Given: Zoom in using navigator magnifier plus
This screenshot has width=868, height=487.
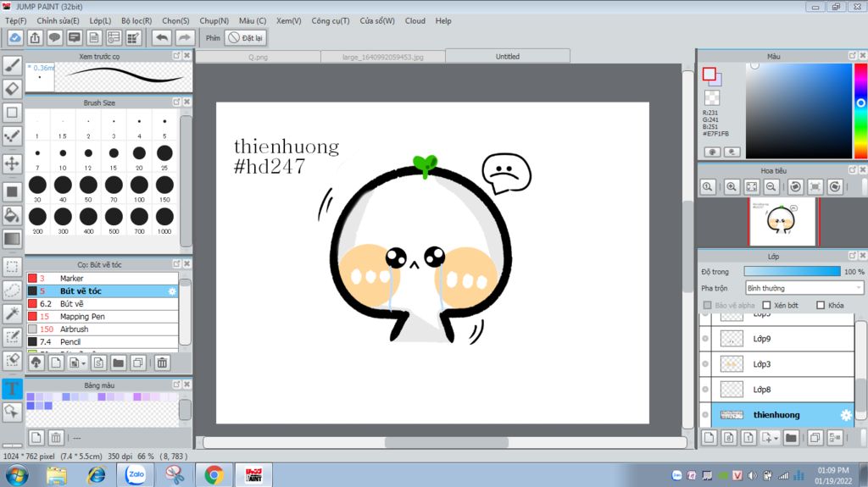Looking at the screenshot, I should pyautogui.click(x=732, y=187).
